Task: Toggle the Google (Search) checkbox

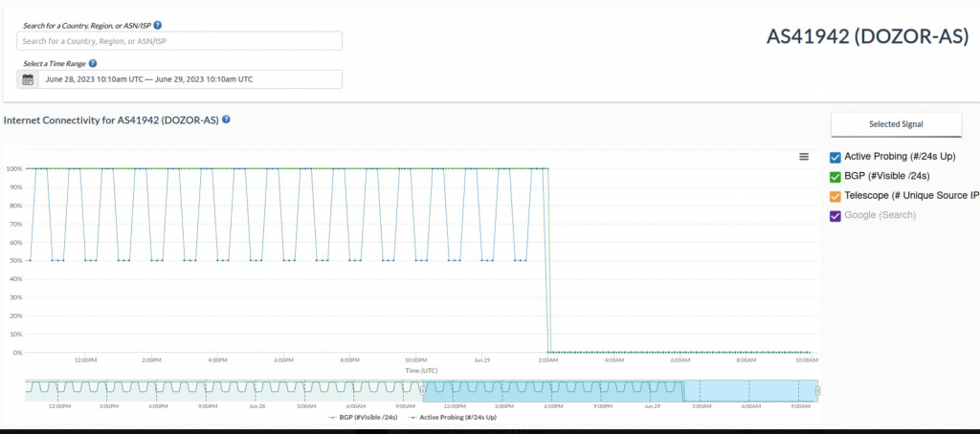Action: 835,215
